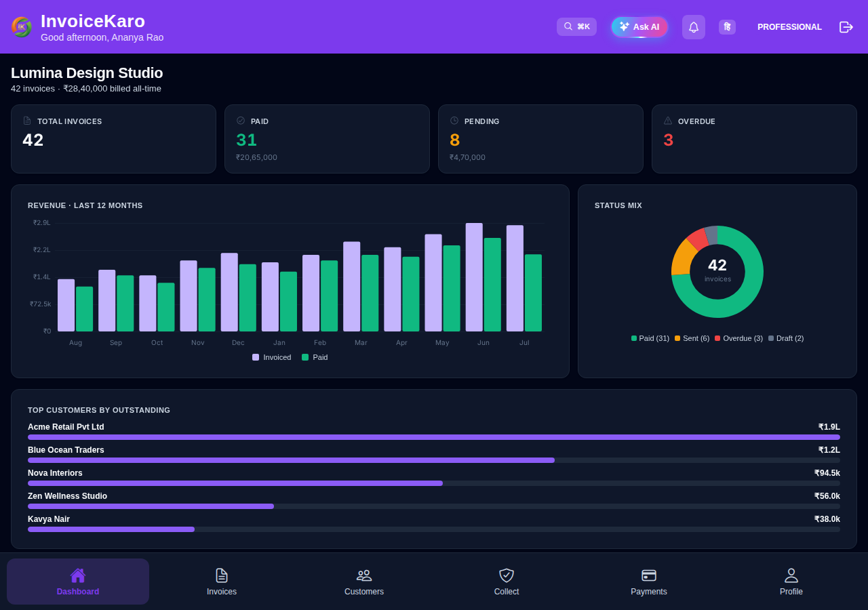Click the Overdue warning triangle icon

668,121
